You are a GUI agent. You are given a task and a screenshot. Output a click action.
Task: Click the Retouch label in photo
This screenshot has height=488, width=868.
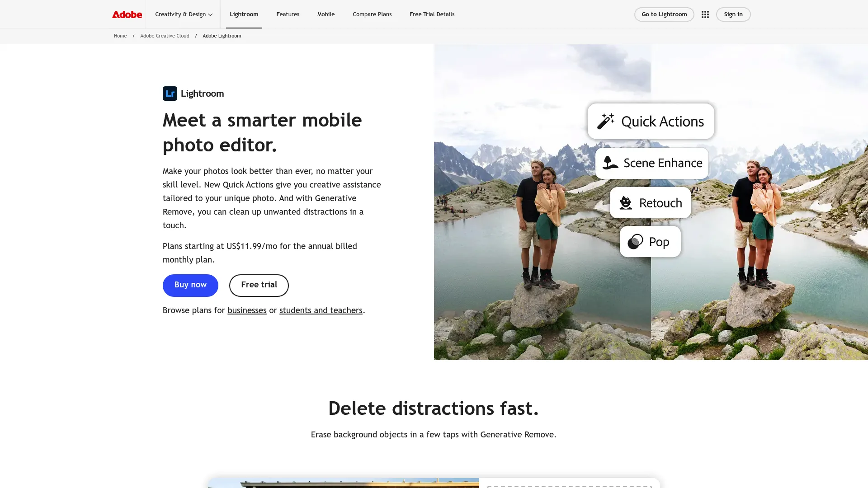point(660,203)
